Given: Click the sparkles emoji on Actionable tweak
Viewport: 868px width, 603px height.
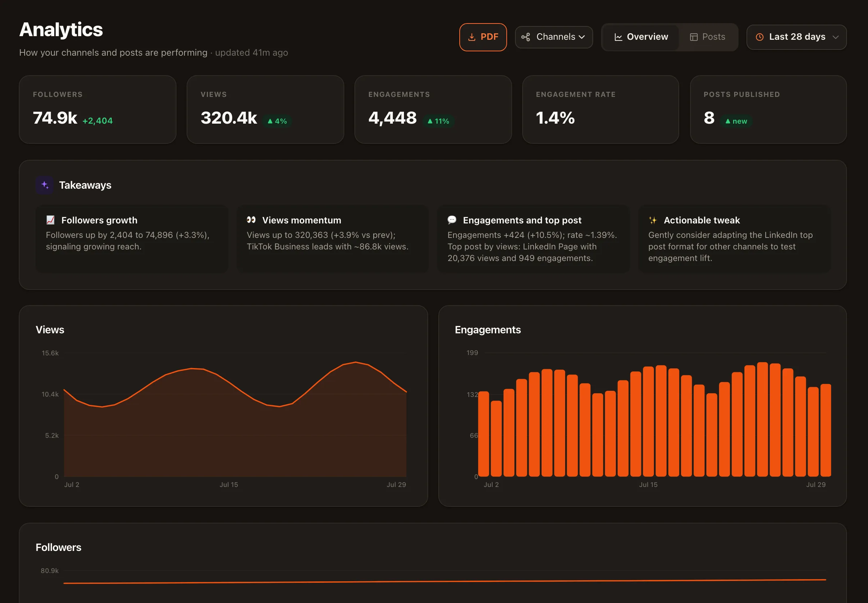Looking at the screenshot, I should [x=652, y=220].
